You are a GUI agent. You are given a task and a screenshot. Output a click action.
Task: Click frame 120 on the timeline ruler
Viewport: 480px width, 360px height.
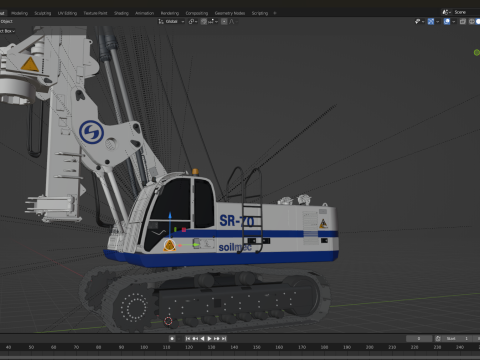click(189, 347)
